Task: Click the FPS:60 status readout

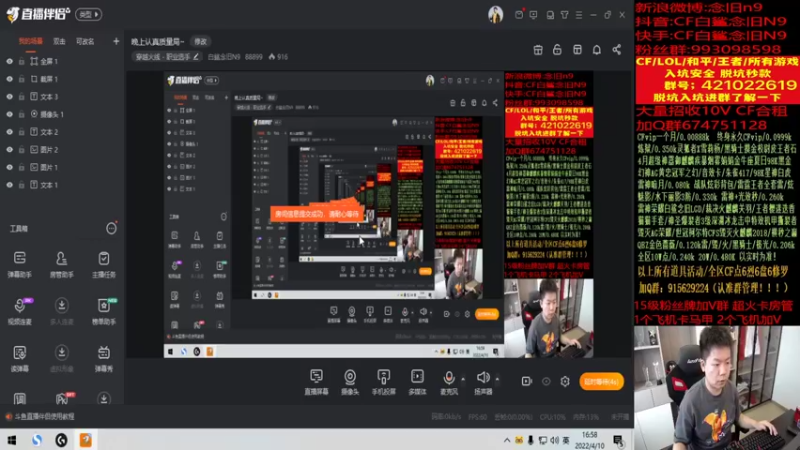Action: pyautogui.click(x=478, y=417)
